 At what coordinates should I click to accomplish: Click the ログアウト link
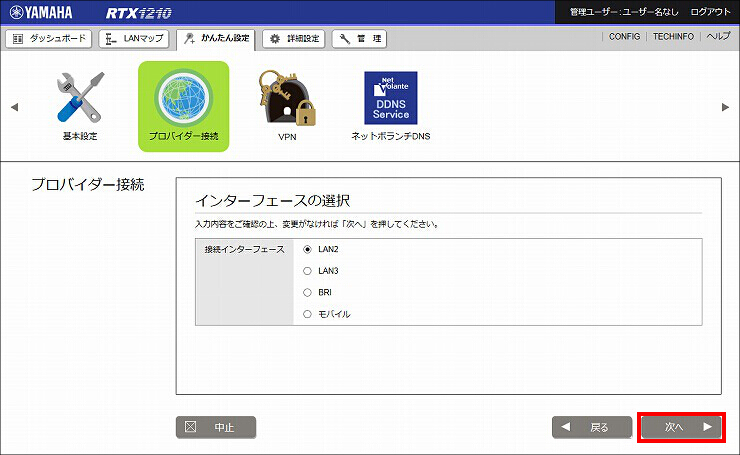[710, 12]
